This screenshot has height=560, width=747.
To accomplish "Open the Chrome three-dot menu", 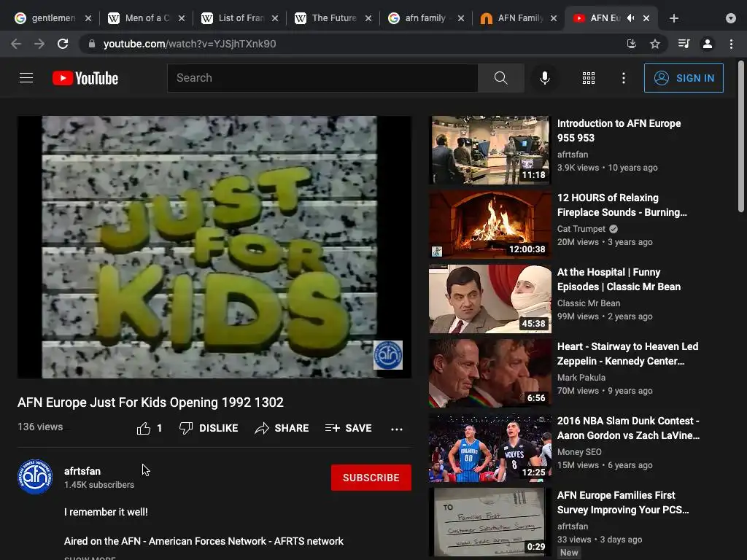I will coord(731,44).
